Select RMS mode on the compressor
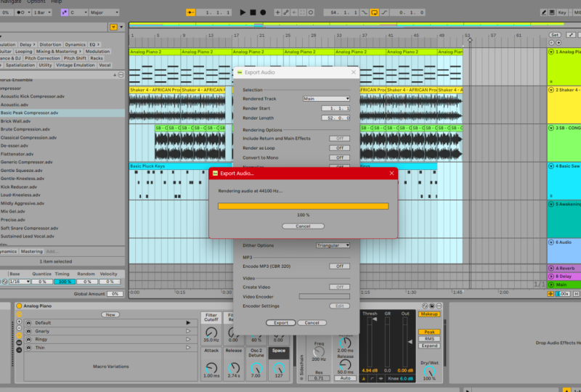The height and width of the screenshot is (392, 581). tap(429, 339)
